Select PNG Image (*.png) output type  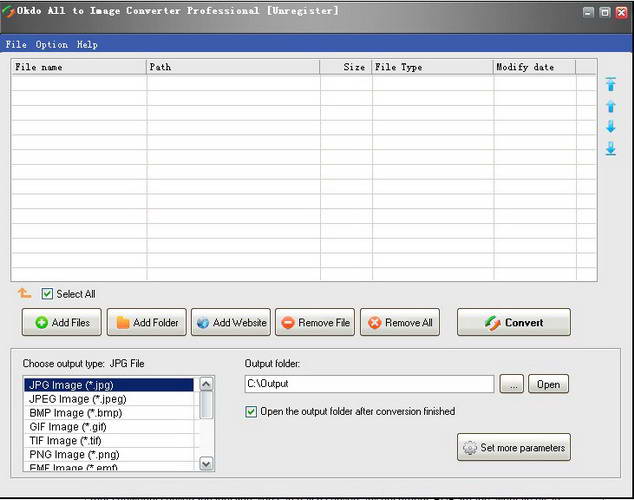click(109, 454)
